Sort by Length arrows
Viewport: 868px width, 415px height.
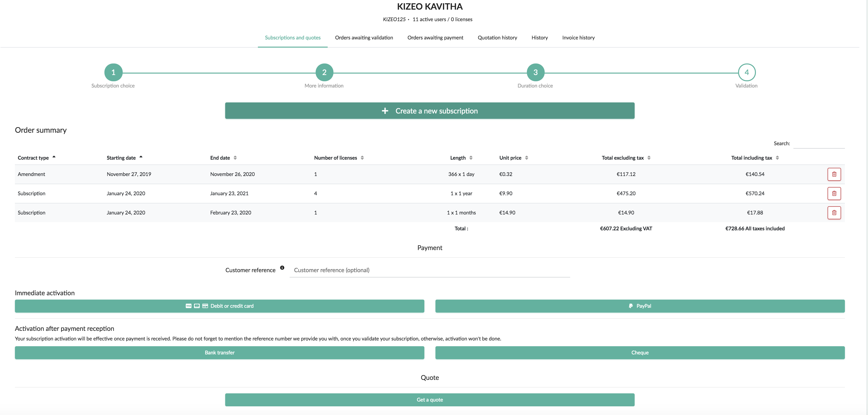[x=471, y=158]
